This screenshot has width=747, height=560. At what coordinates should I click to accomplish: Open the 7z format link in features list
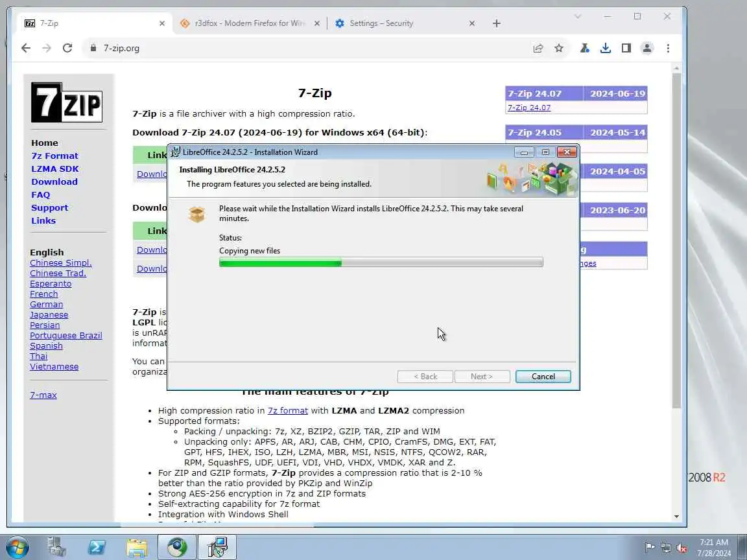click(288, 410)
